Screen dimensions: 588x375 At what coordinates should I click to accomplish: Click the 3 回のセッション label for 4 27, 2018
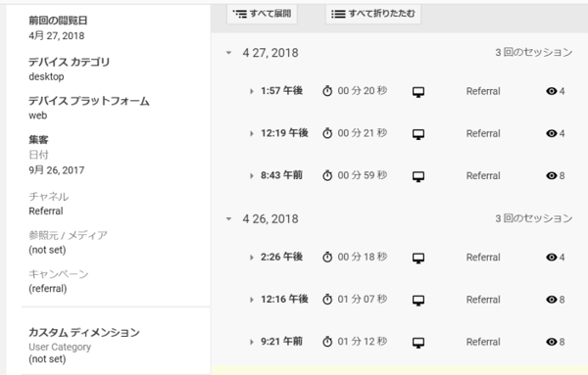534,52
